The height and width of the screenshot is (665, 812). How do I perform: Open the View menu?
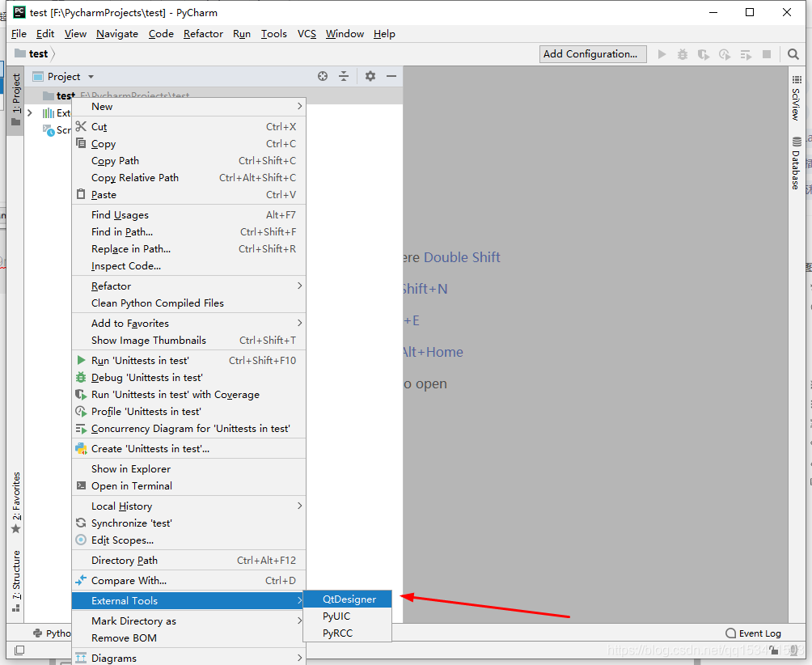(75, 34)
